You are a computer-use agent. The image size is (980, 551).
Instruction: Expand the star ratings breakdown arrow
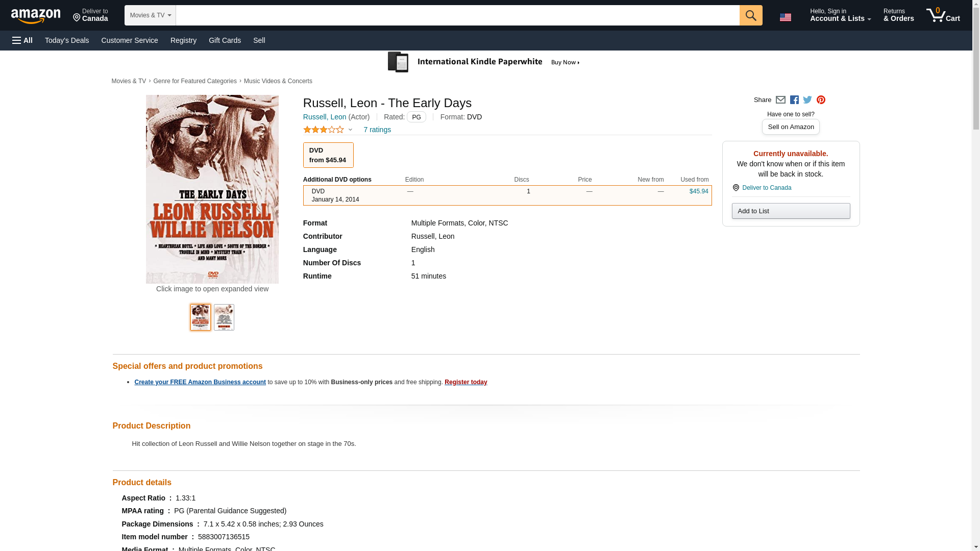pyautogui.click(x=350, y=130)
